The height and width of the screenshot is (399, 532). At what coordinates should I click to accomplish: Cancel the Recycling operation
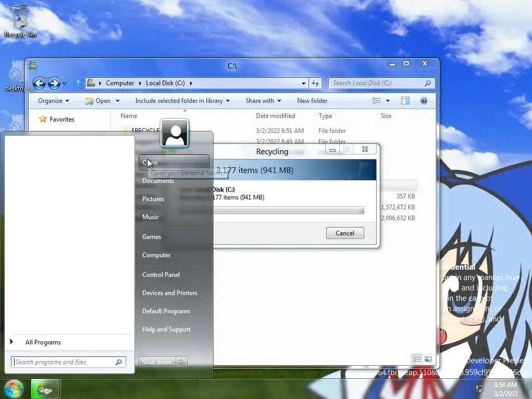345,233
